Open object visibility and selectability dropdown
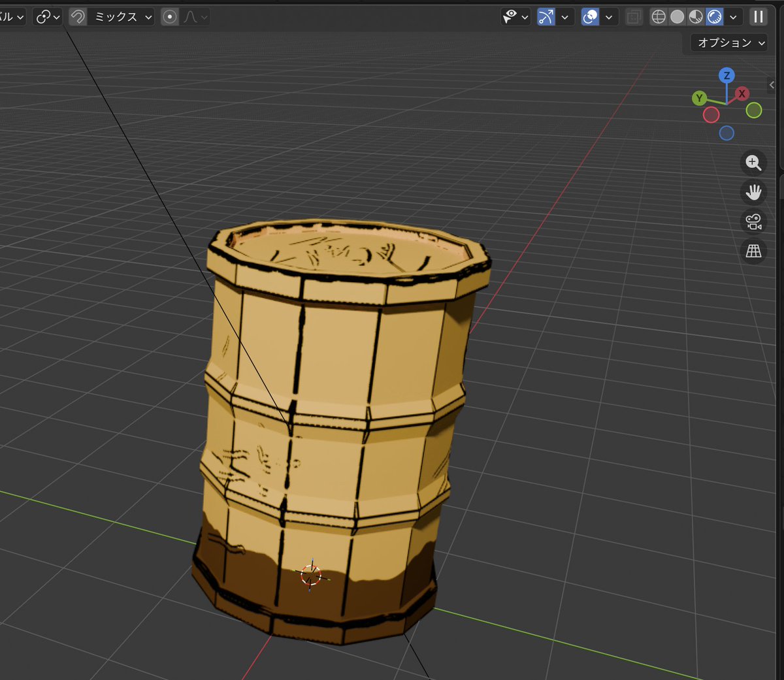This screenshot has height=680, width=784. pyautogui.click(x=515, y=17)
